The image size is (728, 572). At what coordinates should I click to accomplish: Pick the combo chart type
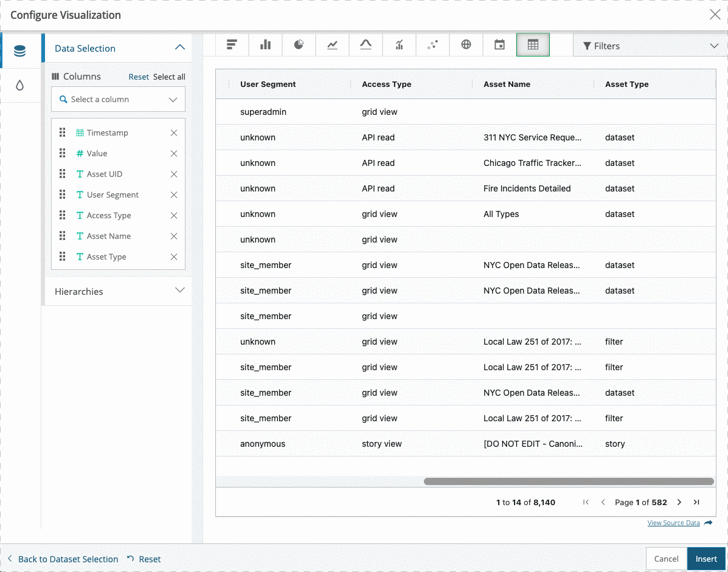pos(399,44)
